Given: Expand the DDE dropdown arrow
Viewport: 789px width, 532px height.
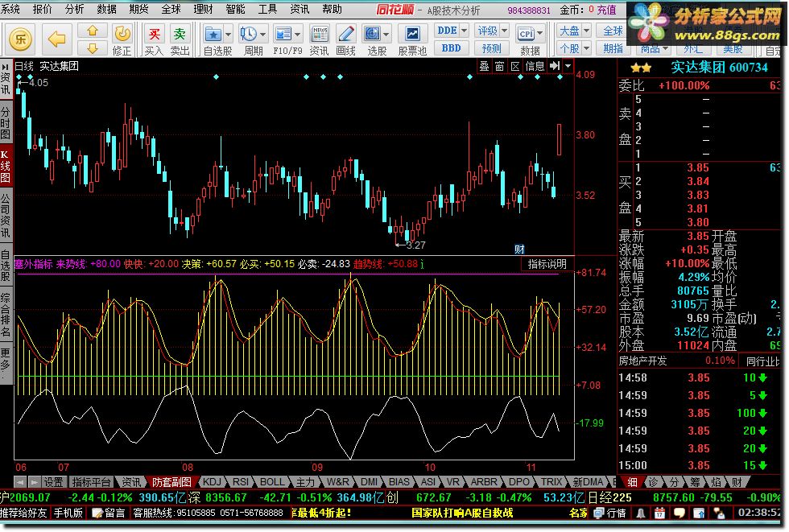Looking at the screenshot, I should [464, 31].
